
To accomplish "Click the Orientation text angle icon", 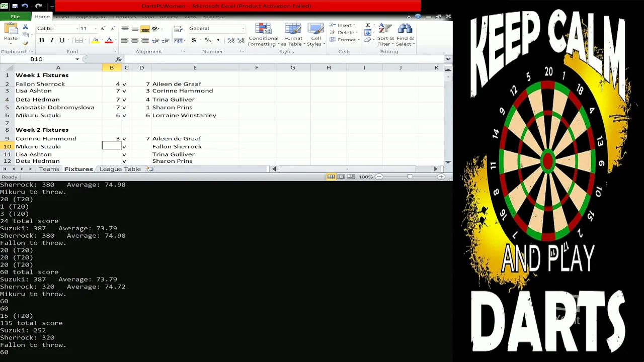I will (156, 29).
